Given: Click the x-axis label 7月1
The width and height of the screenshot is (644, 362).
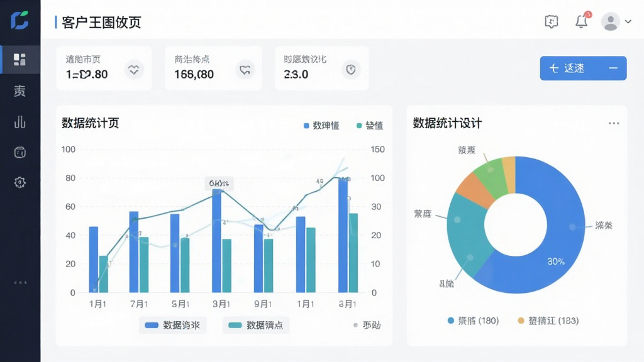Looking at the screenshot, I should pos(139,304).
